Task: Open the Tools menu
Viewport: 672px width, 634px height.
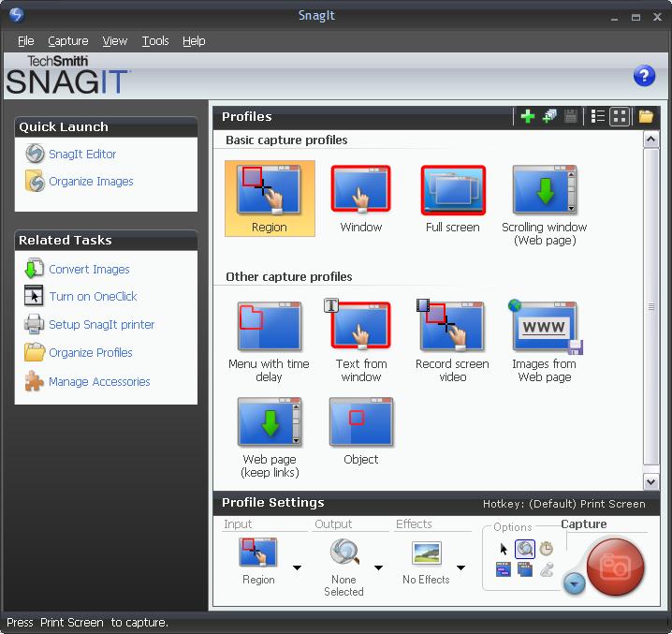Action: click(155, 41)
